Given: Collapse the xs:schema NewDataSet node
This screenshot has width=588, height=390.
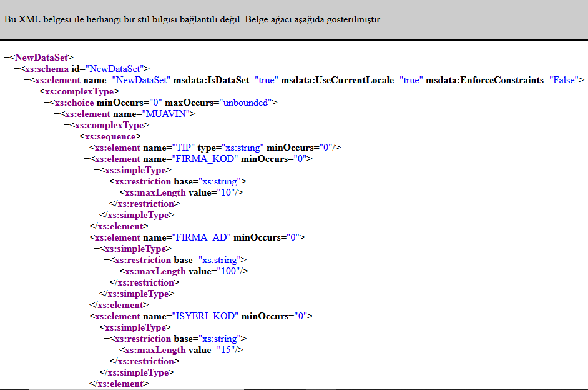Looking at the screenshot, I should pos(16,69).
